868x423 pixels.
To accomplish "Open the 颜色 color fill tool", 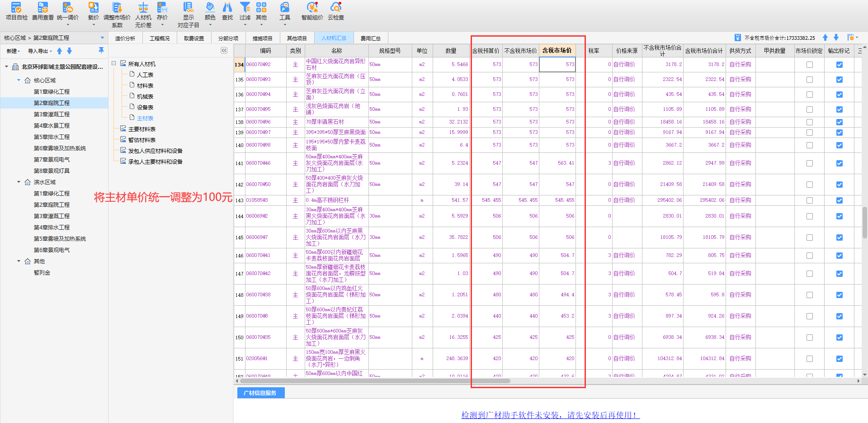I will pyautogui.click(x=210, y=11).
